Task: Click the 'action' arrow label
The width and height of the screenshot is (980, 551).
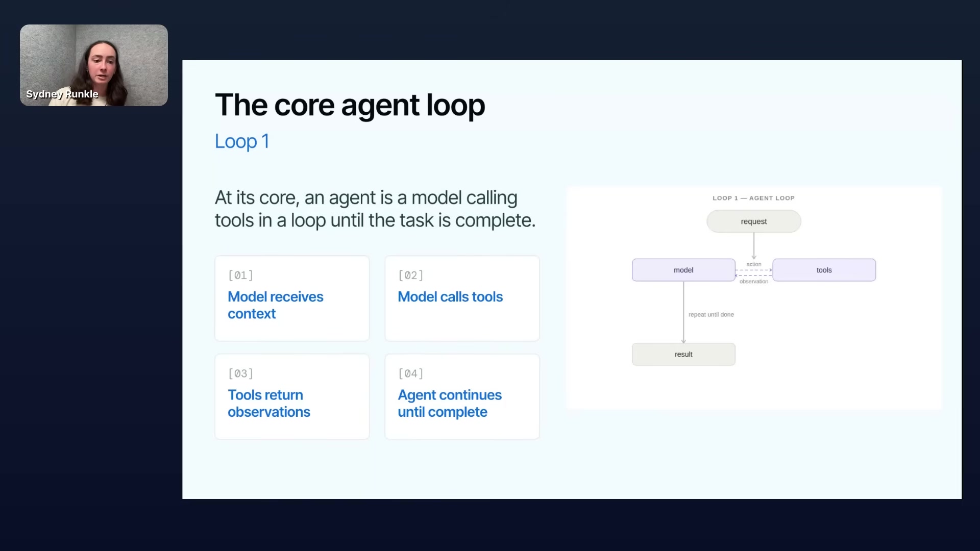Action: point(754,264)
